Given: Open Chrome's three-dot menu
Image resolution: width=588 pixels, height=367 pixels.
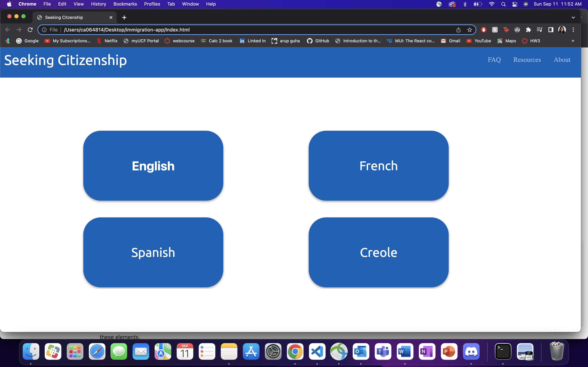Looking at the screenshot, I should pyautogui.click(x=573, y=30).
